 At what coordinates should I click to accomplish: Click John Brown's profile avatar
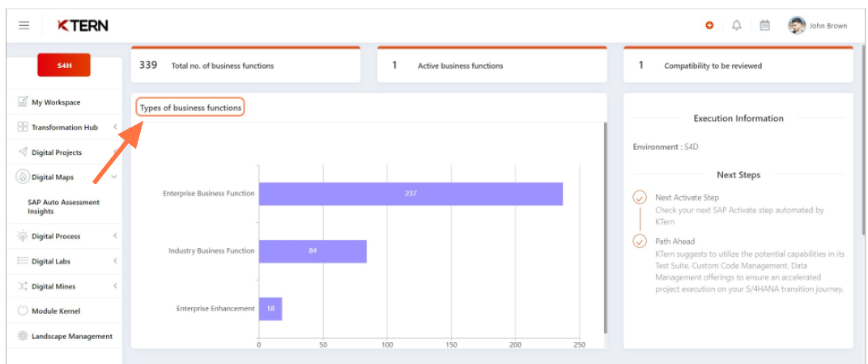797,25
